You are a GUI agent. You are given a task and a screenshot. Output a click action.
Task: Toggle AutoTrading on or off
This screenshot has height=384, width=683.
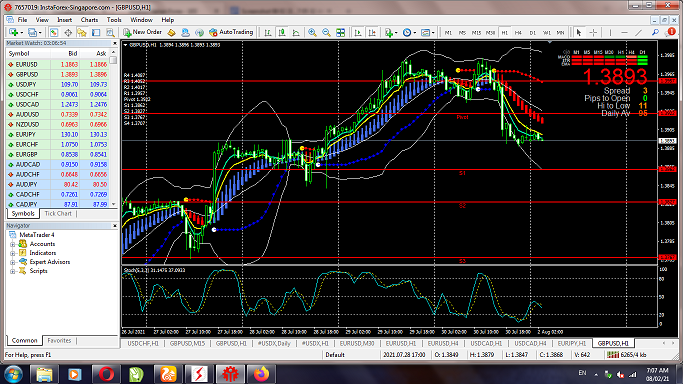pyautogui.click(x=231, y=32)
